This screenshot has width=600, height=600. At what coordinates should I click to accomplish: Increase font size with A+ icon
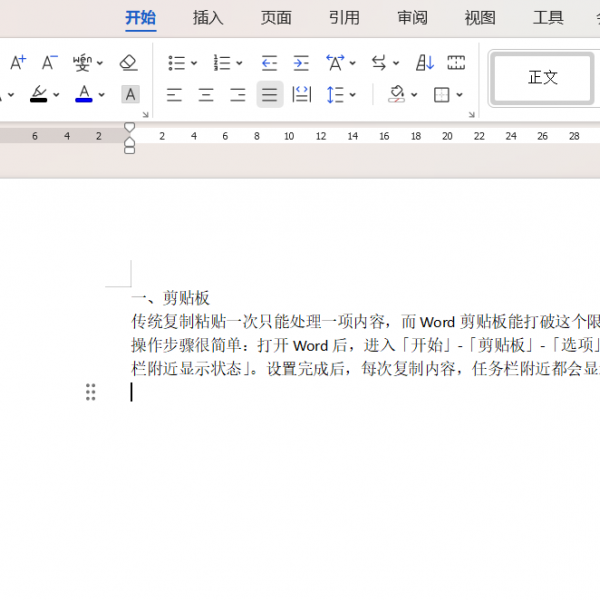[x=18, y=63]
